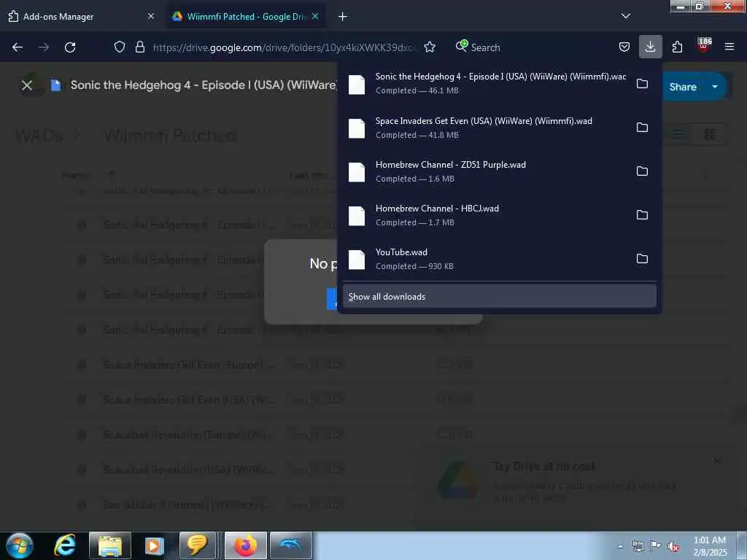Close the Add-ons Manager tab
Image resolution: width=747 pixels, height=560 pixels.
[151, 16]
